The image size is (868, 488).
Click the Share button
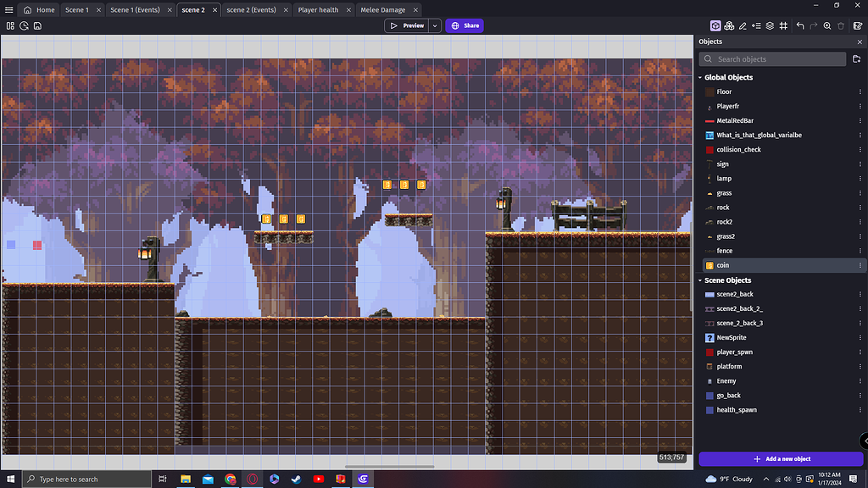point(465,25)
